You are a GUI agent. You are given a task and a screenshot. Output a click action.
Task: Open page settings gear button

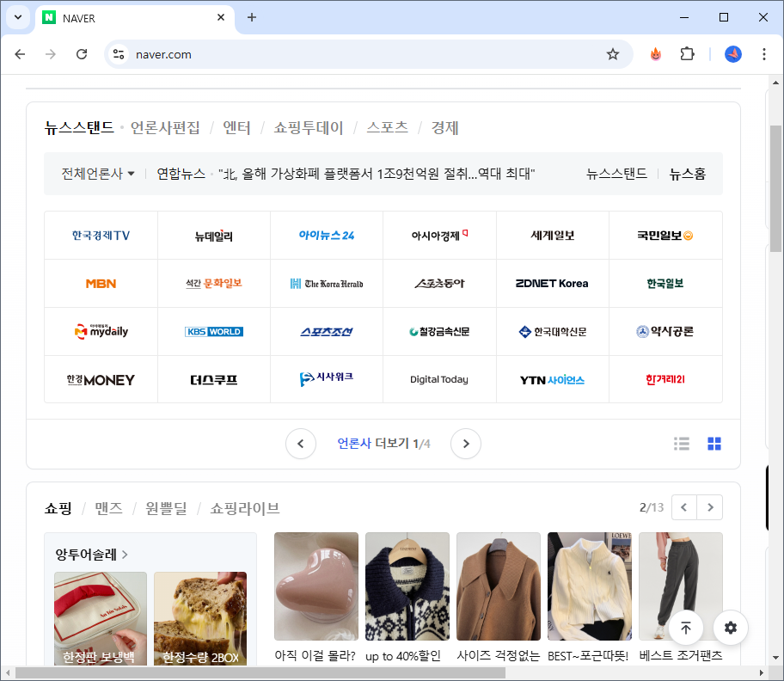tap(731, 628)
